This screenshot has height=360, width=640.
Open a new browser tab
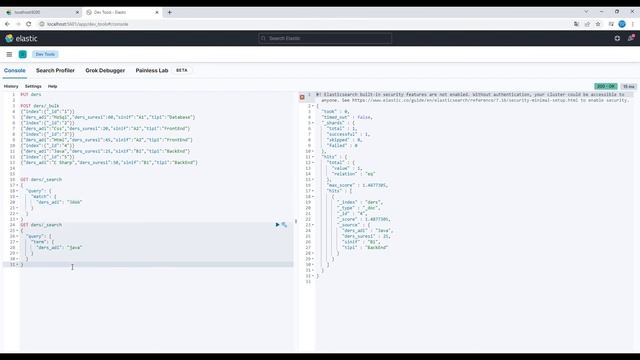(169, 12)
